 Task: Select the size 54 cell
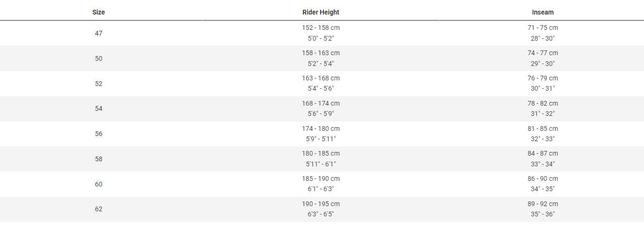click(x=98, y=108)
